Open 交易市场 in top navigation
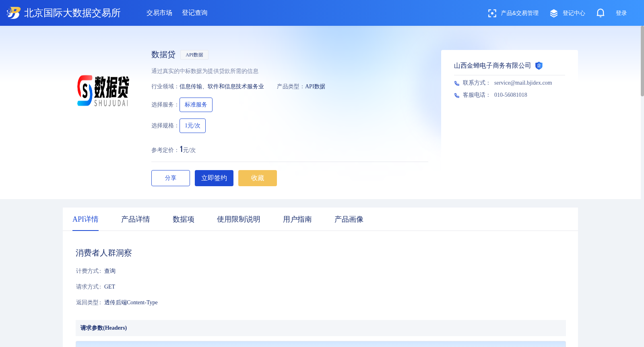 pyautogui.click(x=159, y=13)
